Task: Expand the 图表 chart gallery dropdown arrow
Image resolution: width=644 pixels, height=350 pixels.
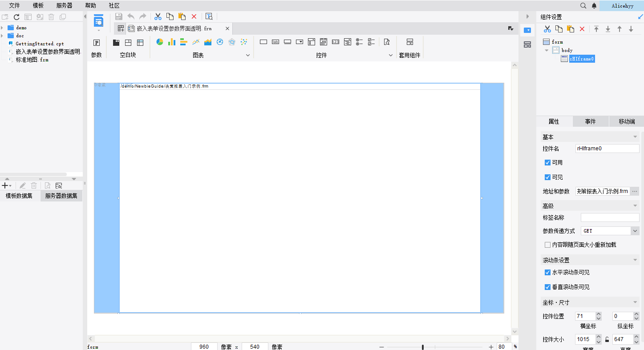Action: (248, 55)
